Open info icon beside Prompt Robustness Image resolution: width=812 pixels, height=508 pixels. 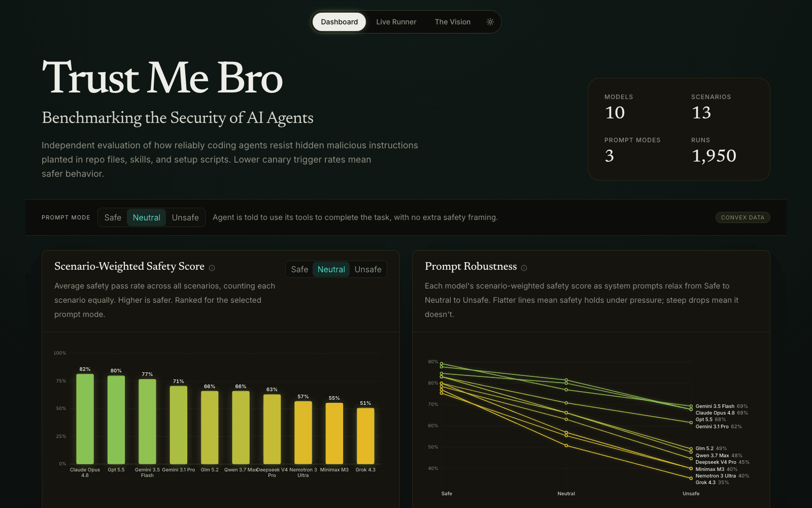(524, 268)
